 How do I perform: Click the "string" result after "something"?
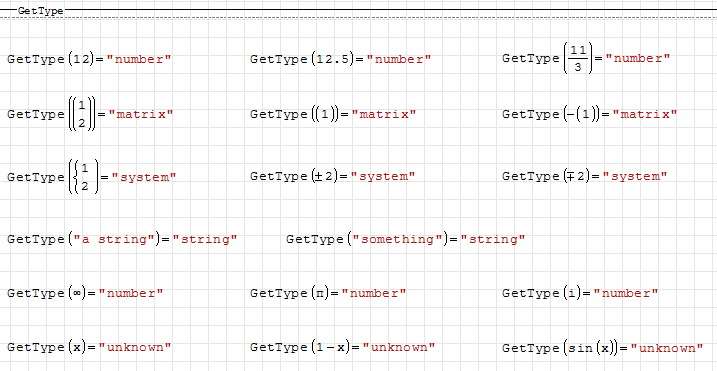(493, 239)
